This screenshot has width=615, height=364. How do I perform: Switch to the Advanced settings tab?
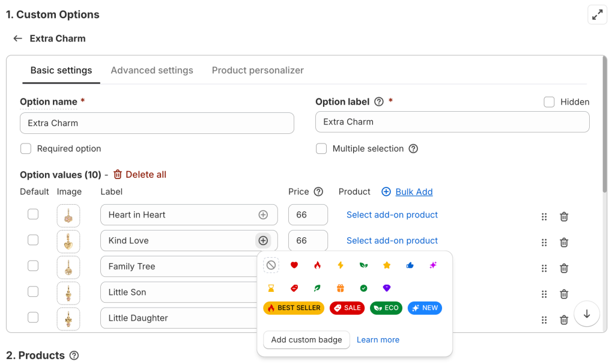coord(152,70)
